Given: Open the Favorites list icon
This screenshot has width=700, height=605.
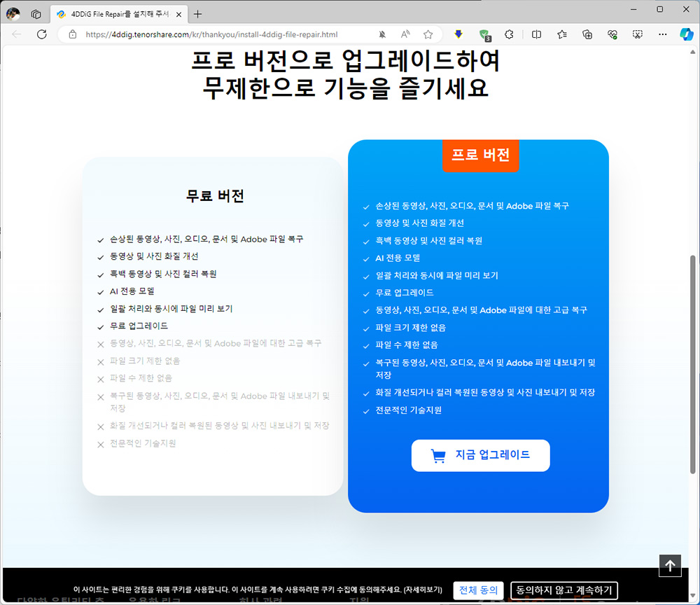Looking at the screenshot, I should tap(562, 34).
